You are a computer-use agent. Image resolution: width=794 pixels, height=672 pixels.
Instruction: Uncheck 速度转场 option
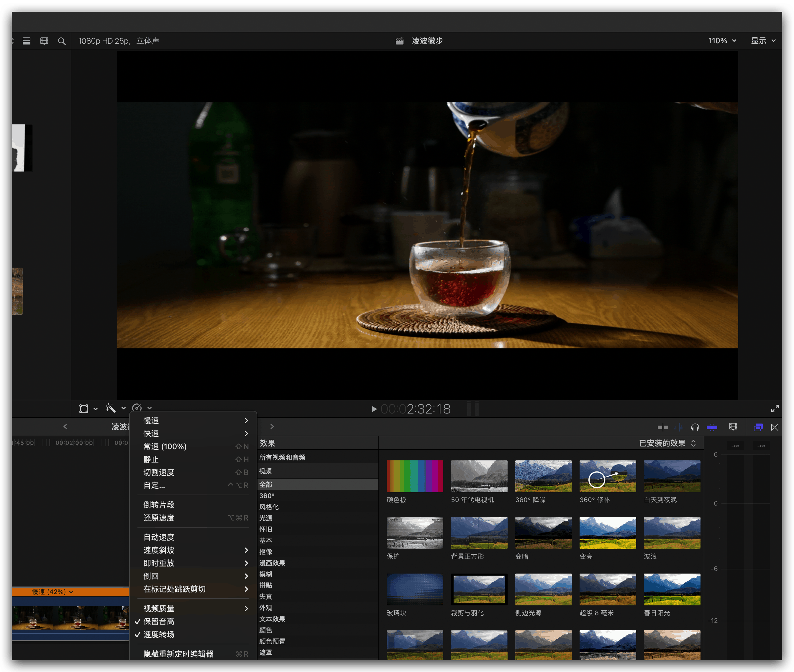(159, 634)
